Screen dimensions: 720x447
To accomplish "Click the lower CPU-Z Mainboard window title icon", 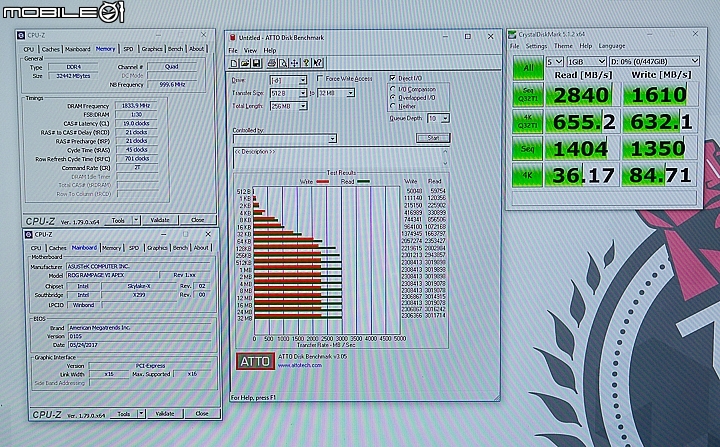I will tap(28, 234).
